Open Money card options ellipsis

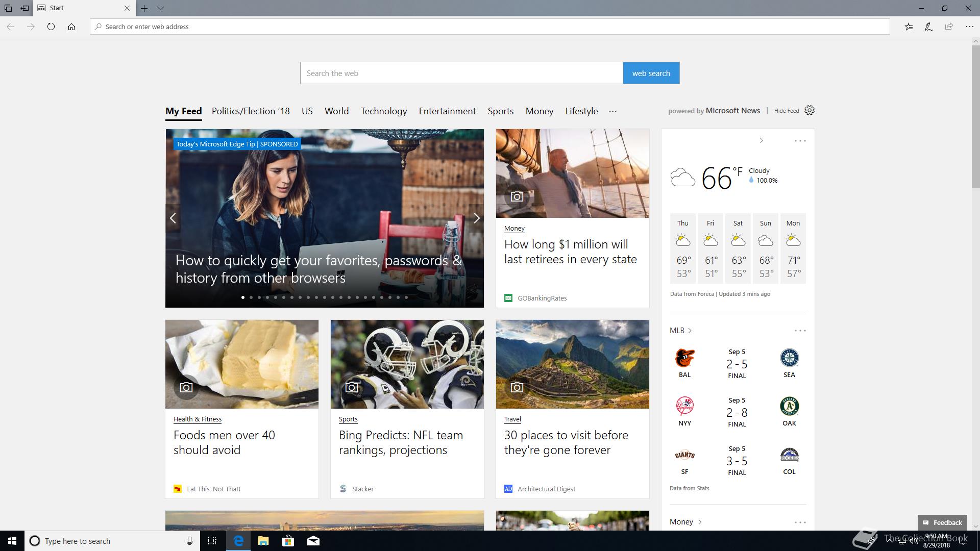[x=800, y=522]
